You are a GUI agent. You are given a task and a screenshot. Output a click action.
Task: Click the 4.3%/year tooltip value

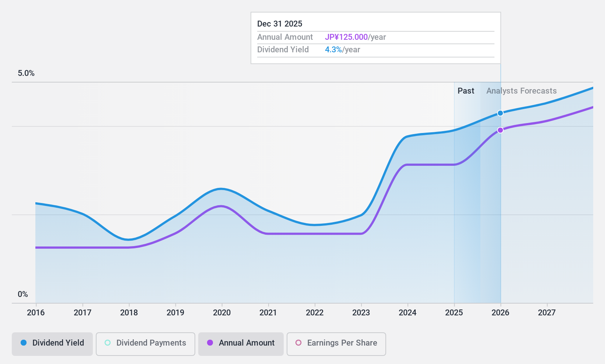point(343,50)
